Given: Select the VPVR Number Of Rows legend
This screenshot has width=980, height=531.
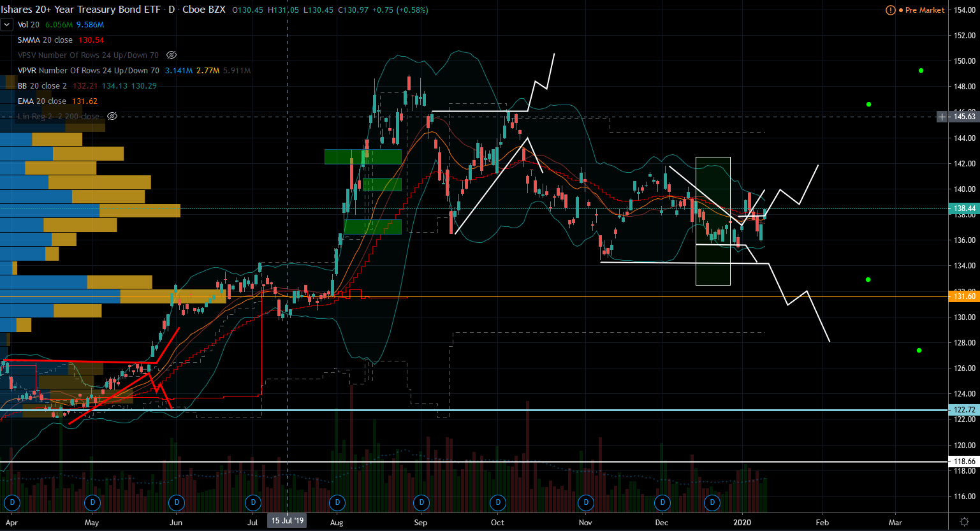Looking at the screenshot, I should pyautogui.click(x=88, y=71).
